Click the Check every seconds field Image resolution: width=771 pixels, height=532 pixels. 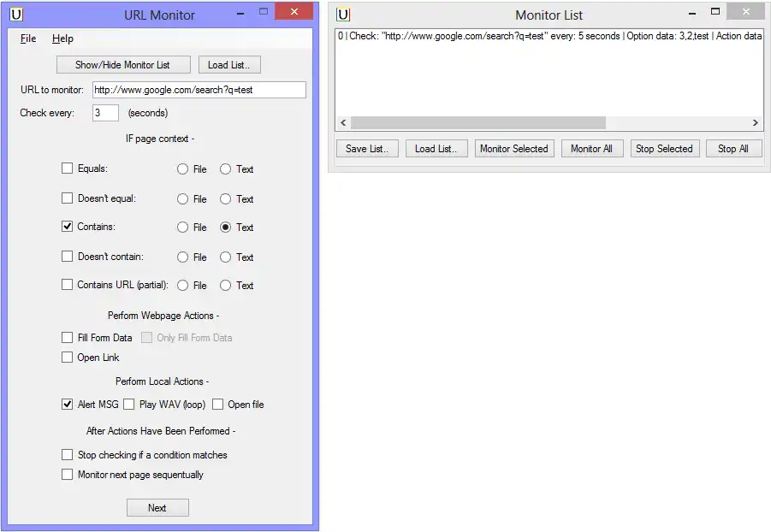(105, 113)
